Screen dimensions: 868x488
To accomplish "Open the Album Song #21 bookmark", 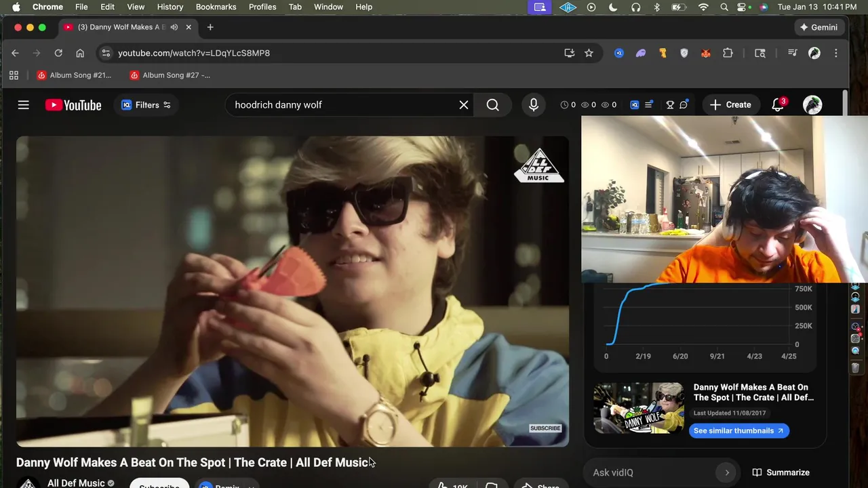I will [74, 75].
